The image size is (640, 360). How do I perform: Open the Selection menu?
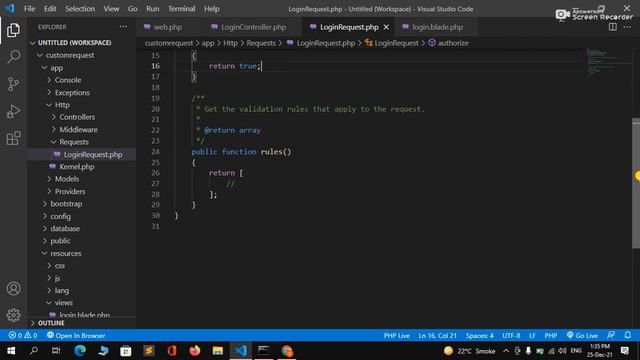80,9
